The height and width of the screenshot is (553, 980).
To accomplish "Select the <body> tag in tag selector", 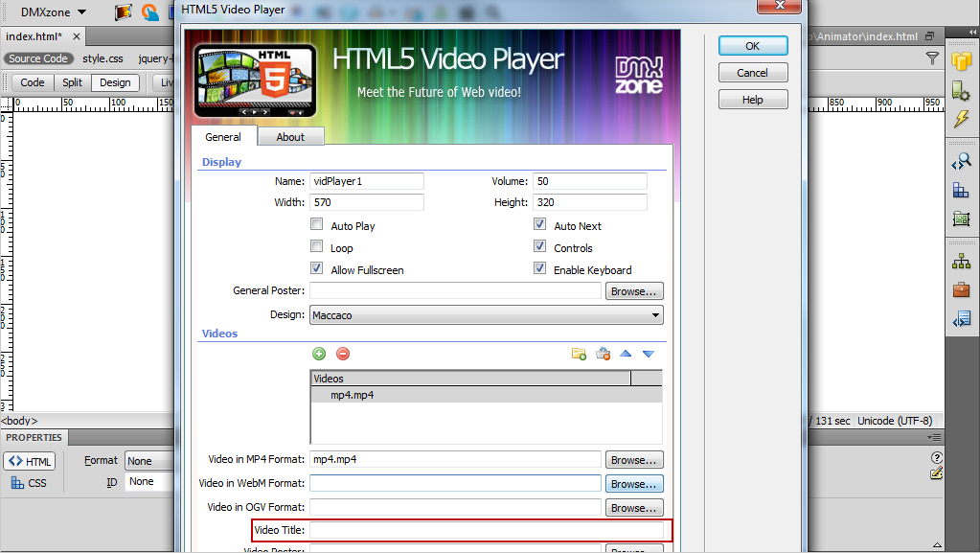I will (x=19, y=421).
